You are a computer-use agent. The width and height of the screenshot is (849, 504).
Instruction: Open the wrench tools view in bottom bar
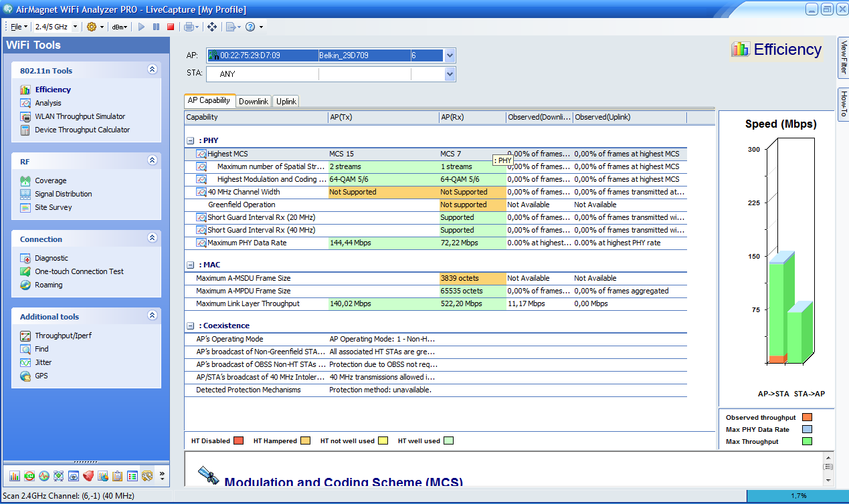[x=147, y=476]
